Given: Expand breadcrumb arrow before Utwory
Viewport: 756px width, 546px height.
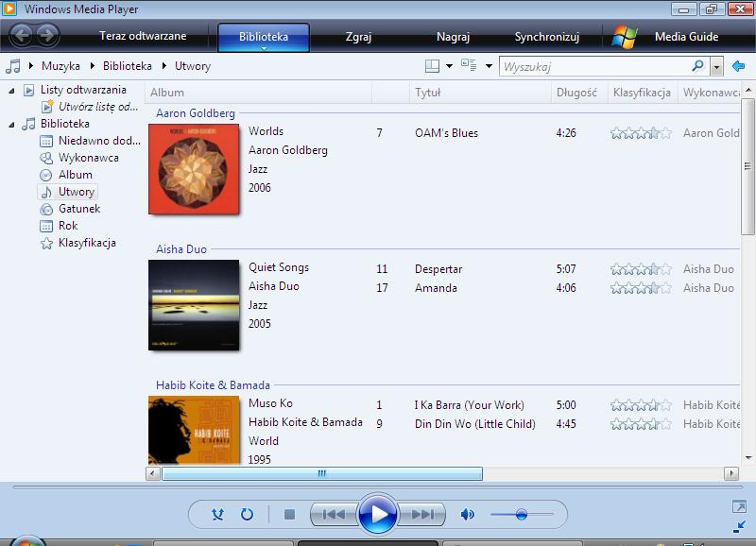Looking at the screenshot, I should click(x=163, y=65).
